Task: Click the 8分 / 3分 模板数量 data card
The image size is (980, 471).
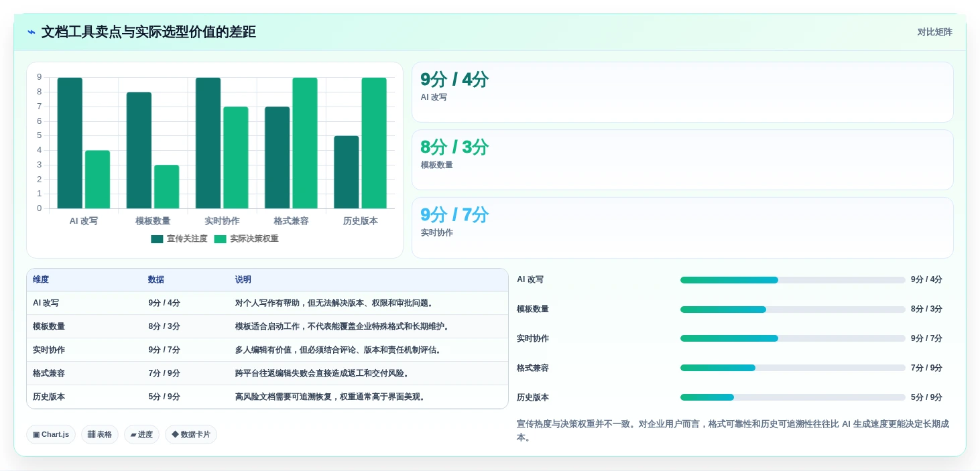Action: (x=682, y=160)
